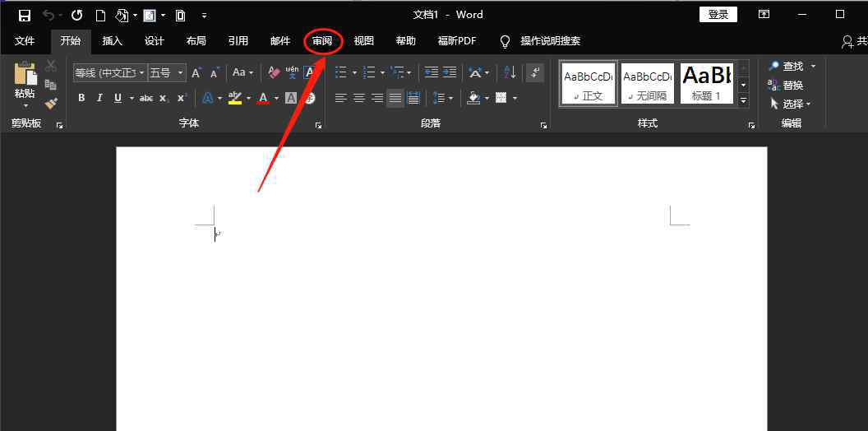Click the 选择 (Select) button
868x431 pixels.
[791, 104]
